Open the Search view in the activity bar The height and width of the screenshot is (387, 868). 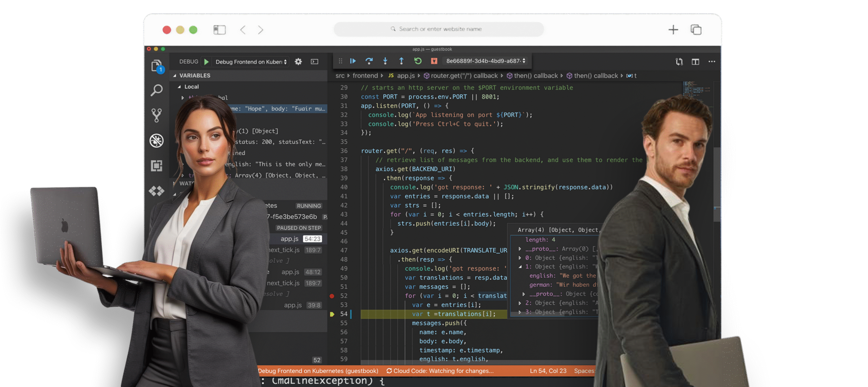[x=156, y=90]
